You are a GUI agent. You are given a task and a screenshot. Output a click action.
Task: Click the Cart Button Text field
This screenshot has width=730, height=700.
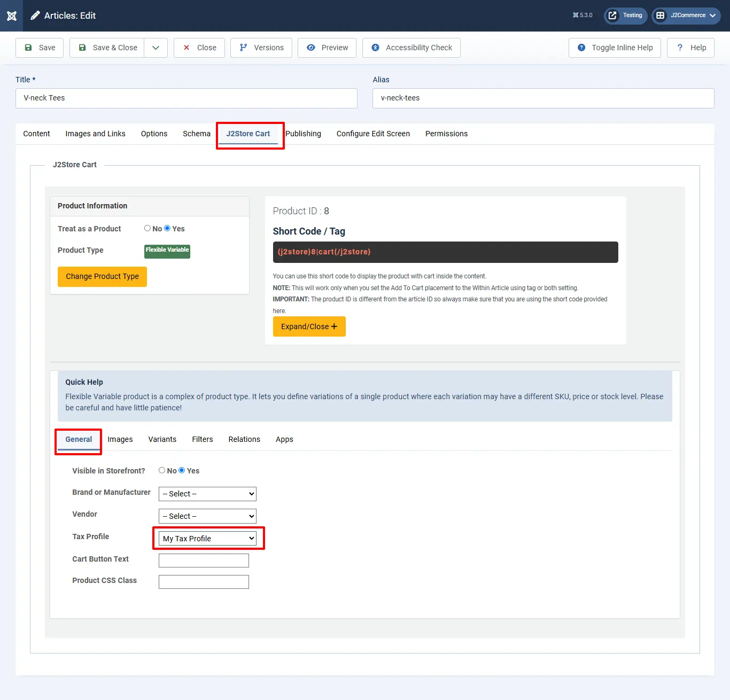click(204, 561)
